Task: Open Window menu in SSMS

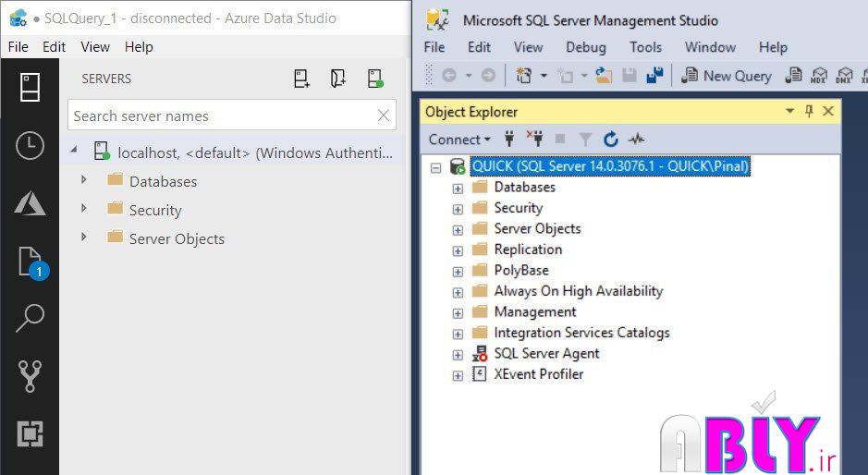Action: tap(710, 48)
